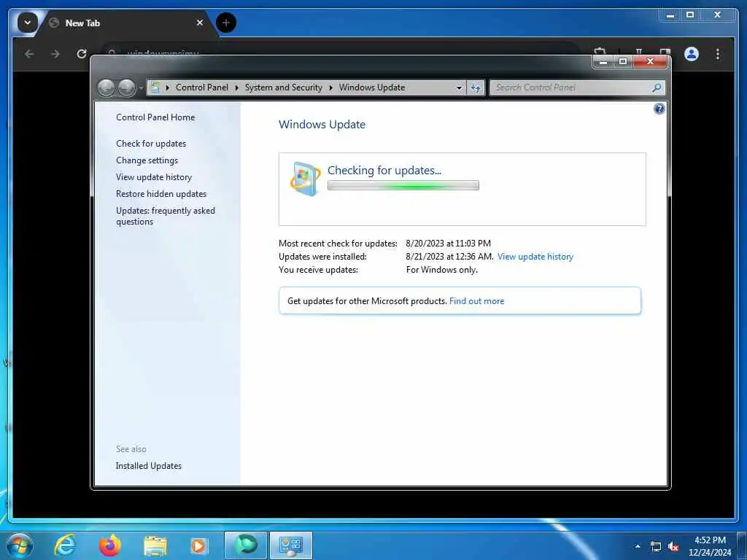747x560 pixels.
Task: Open the Windows Start menu orb
Action: pyautogui.click(x=20, y=545)
